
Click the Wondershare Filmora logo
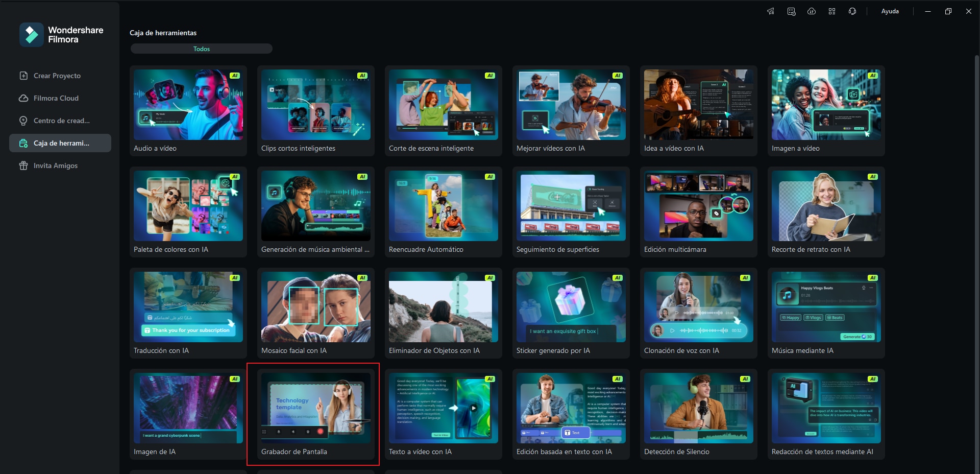[61, 34]
